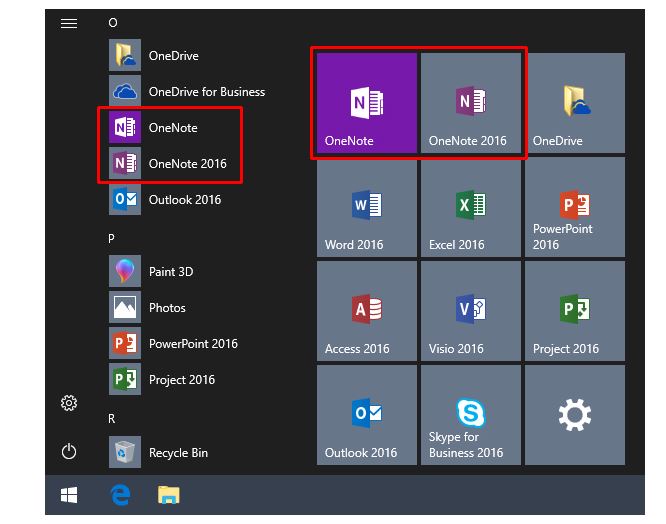This screenshot has width=666, height=524.
Task: Launch PowerPoint 2016 from the app list
Action: 173,344
